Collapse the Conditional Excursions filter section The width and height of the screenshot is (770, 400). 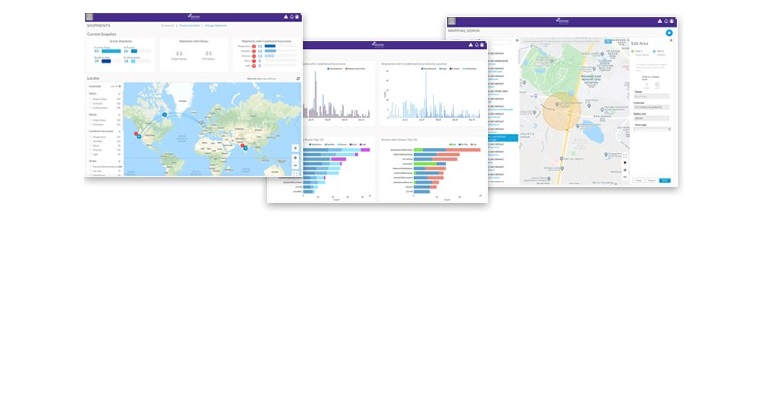click(x=119, y=131)
